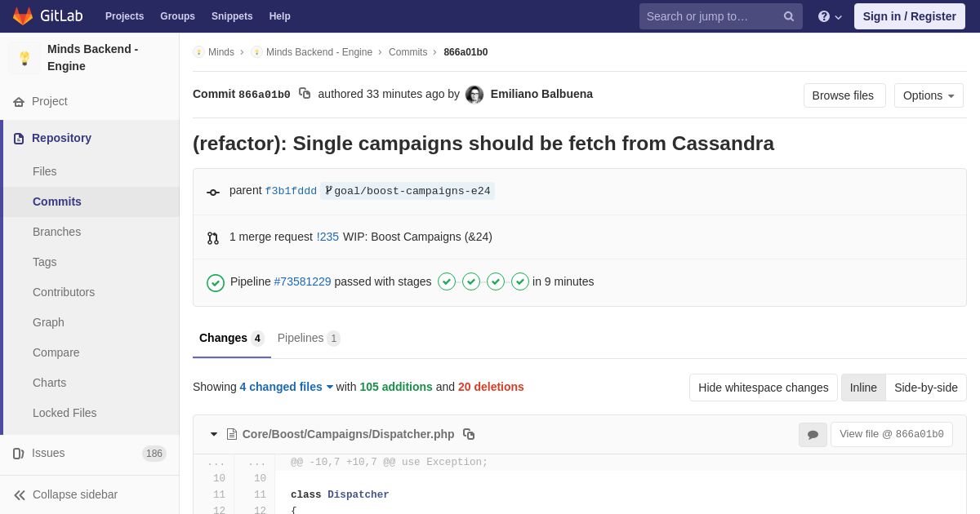Click Emiliano Balbuena's avatar
This screenshot has height=514, width=980.
pos(474,95)
